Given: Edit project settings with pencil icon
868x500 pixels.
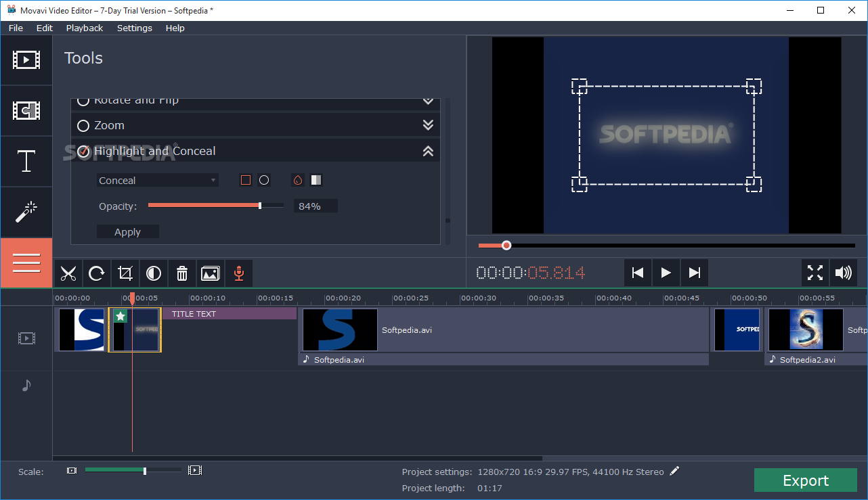Looking at the screenshot, I should (674, 472).
